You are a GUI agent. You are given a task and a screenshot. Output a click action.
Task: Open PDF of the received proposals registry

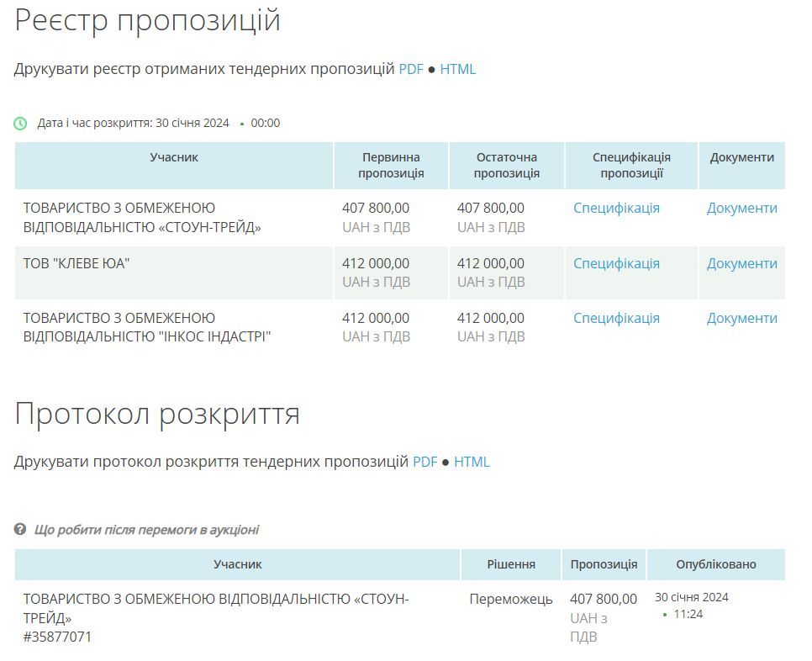pyautogui.click(x=411, y=69)
